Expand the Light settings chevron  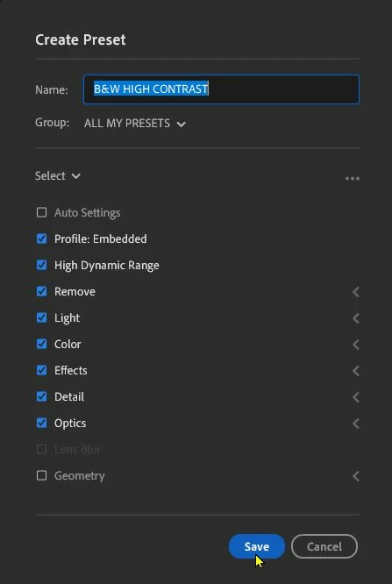click(356, 318)
